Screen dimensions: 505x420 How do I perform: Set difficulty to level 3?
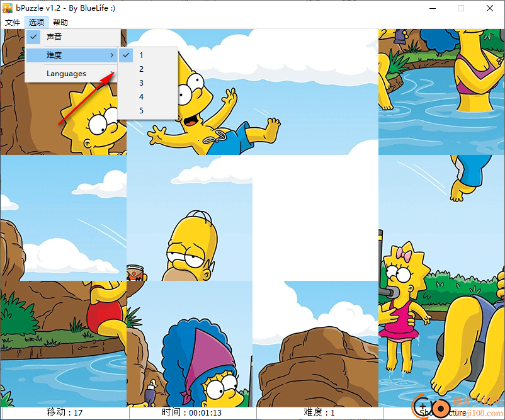(148, 82)
